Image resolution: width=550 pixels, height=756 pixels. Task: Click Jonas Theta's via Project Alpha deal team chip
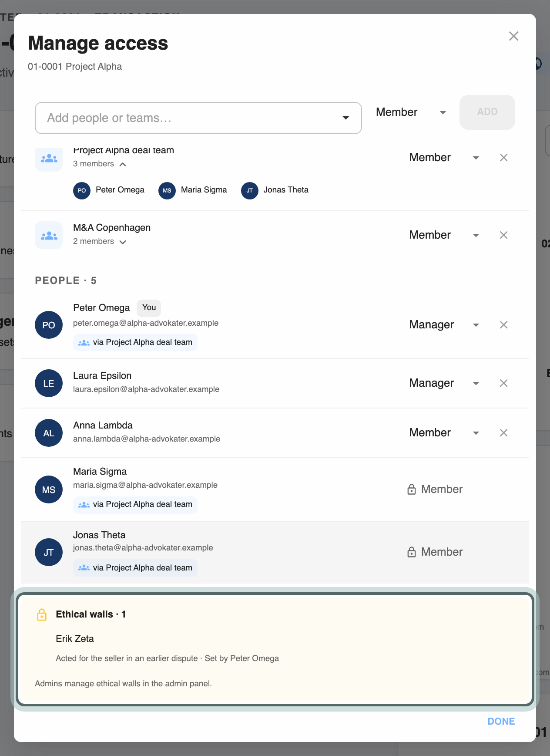[135, 568]
